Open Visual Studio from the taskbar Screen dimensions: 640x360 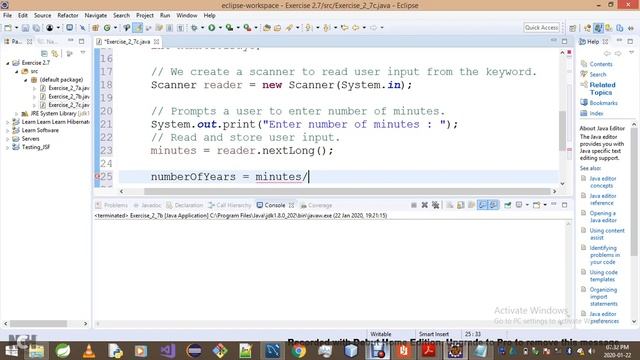pyautogui.click(x=167, y=351)
